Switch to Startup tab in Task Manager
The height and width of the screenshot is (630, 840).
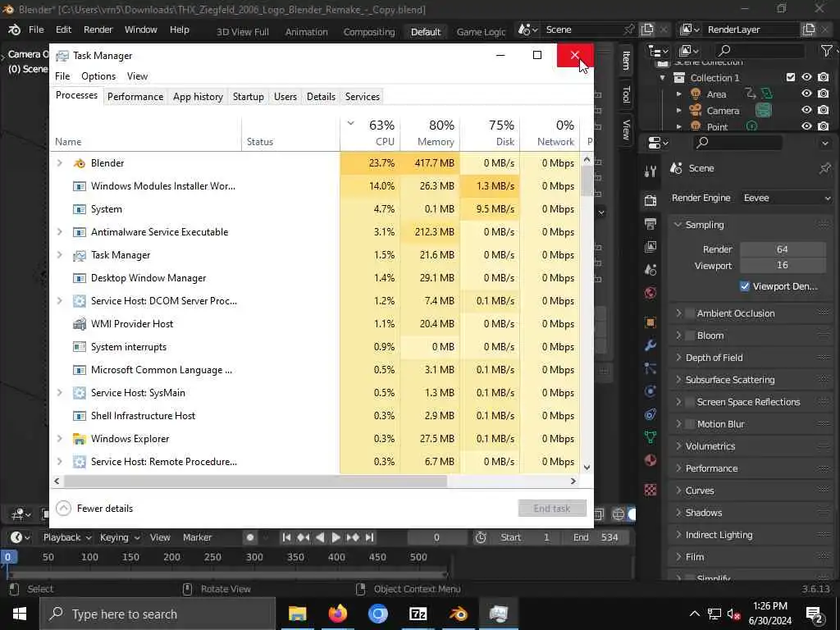(x=248, y=97)
